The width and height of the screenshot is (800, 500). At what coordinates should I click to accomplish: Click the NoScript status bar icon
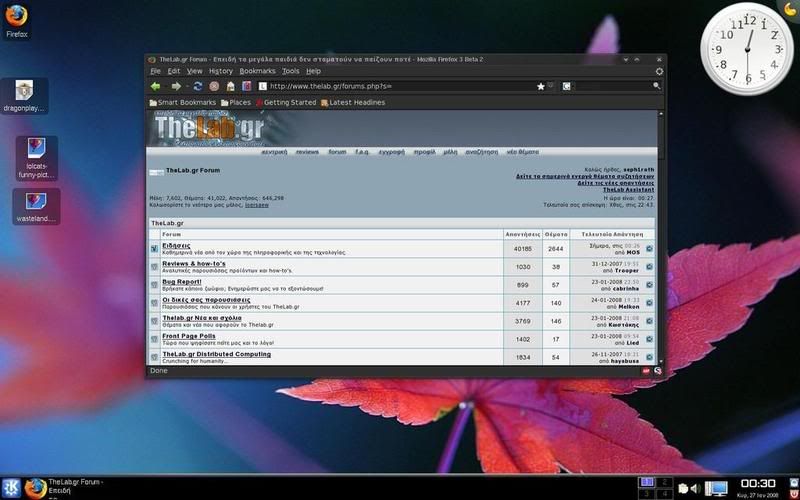point(658,371)
